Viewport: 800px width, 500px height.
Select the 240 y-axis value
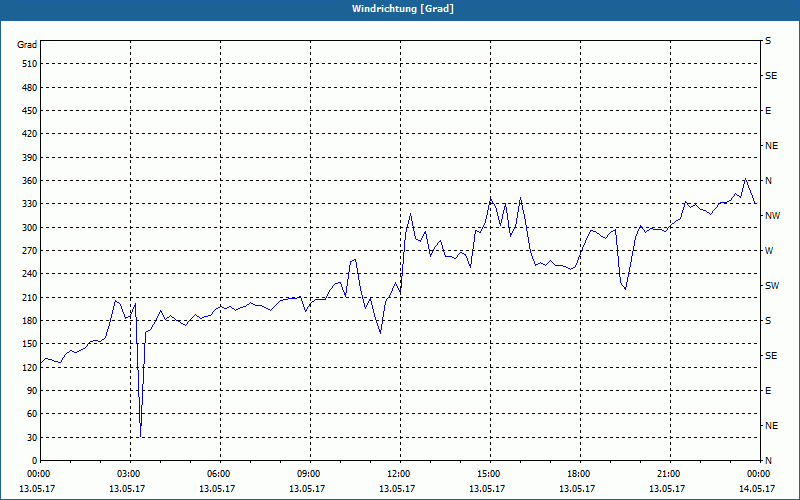(x=30, y=274)
